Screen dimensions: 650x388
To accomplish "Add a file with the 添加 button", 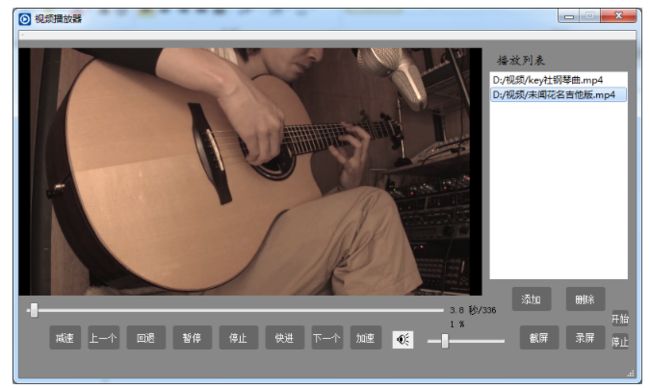I will tap(531, 299).
